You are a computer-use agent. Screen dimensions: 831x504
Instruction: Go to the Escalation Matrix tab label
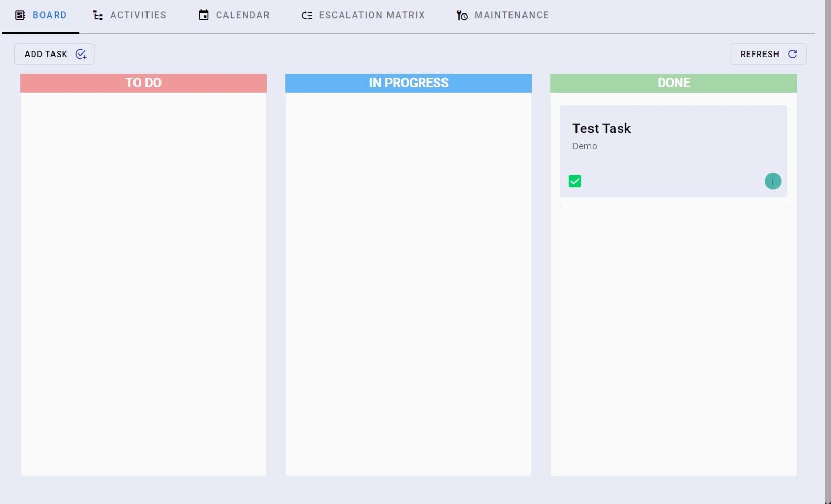coord(372,15)
